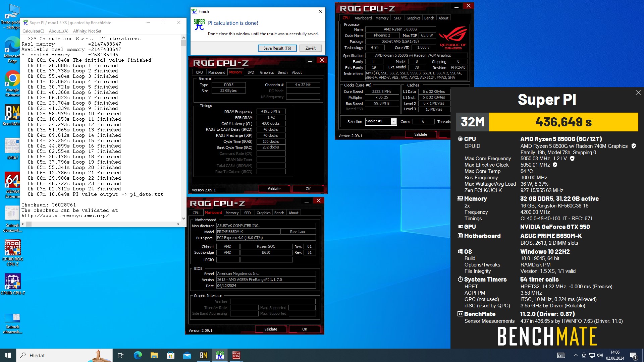Open Microsoft Store from taskbar
Viewport: 644px width, 362px height.
pyautogui.click(x=170, y=355)
